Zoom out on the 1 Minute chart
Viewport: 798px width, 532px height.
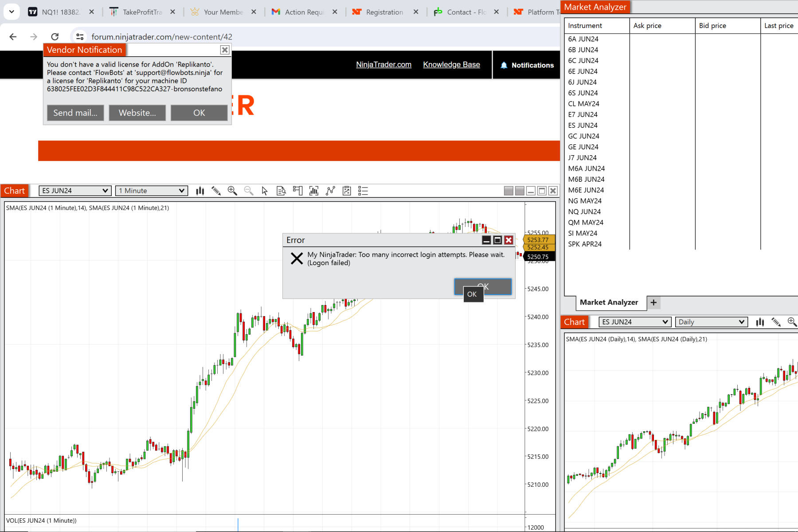[249, 191]
